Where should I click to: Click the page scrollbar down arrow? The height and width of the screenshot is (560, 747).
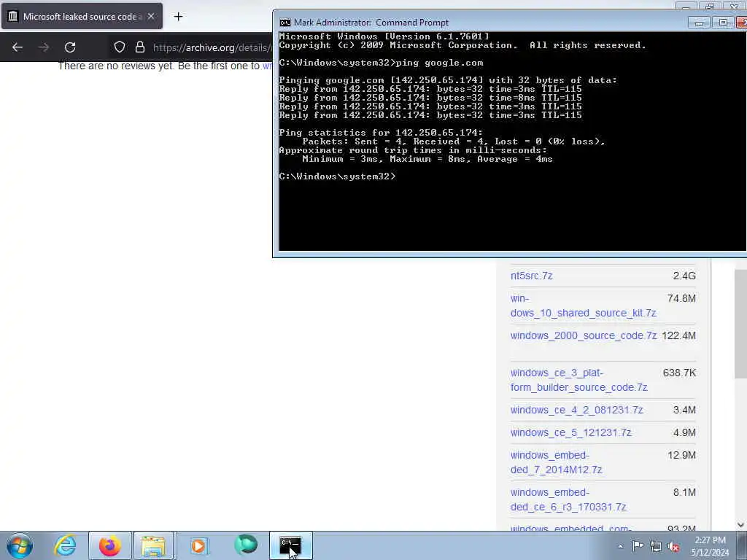point(740,525)
